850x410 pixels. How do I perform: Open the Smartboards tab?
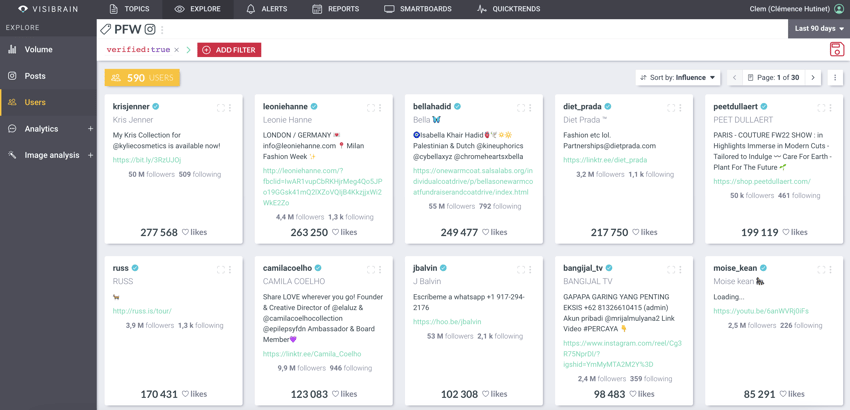(417, 9)
